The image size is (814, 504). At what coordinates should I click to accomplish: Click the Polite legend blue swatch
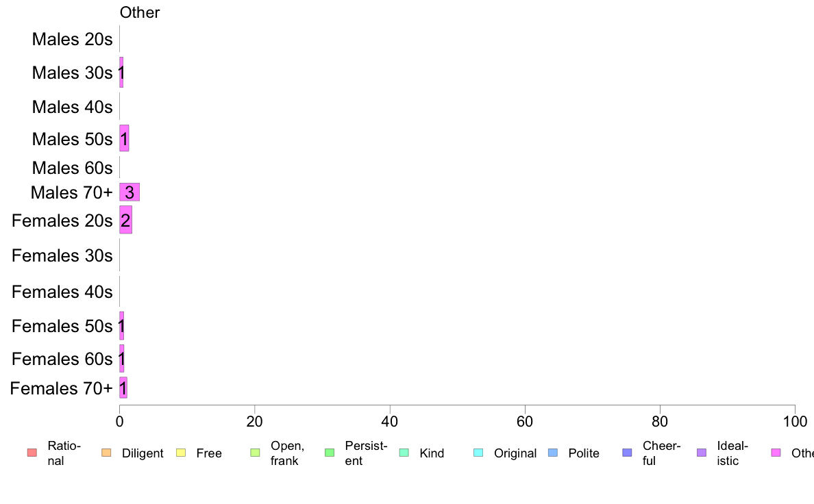pos(553,453)
